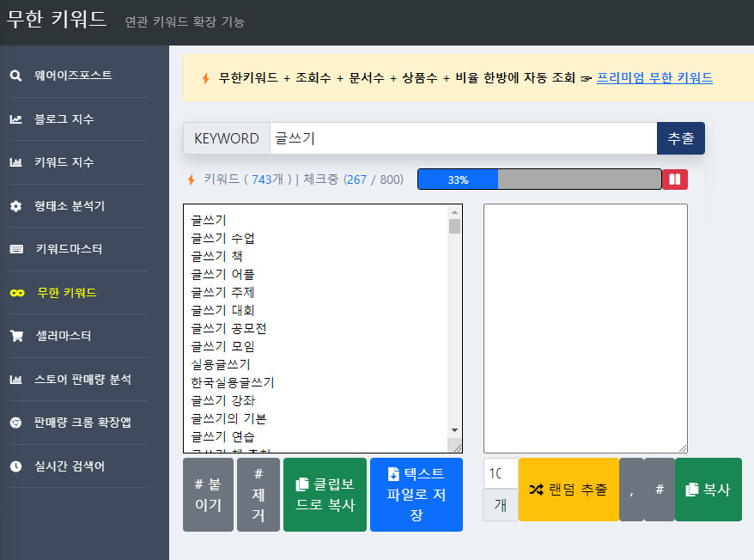Click the 추출 extract button
754x560 pixels.
click(680, 138)
